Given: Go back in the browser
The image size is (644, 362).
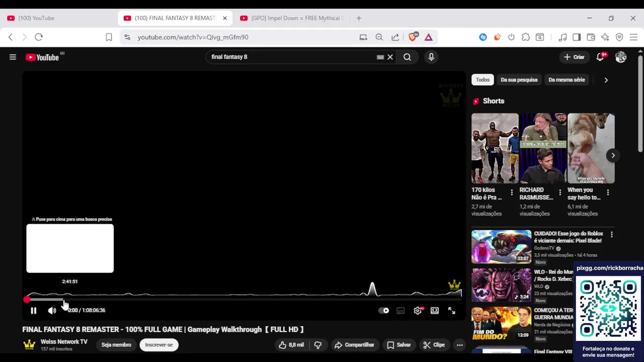Looking at the screenshot, I should coord(11,37).
